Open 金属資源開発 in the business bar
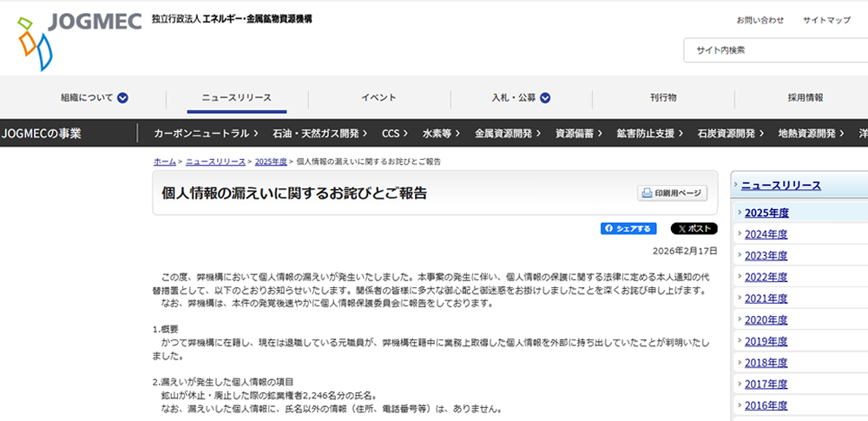Image resolution: width=868 pixels, height=421 pixels. [x=508, y=133]
